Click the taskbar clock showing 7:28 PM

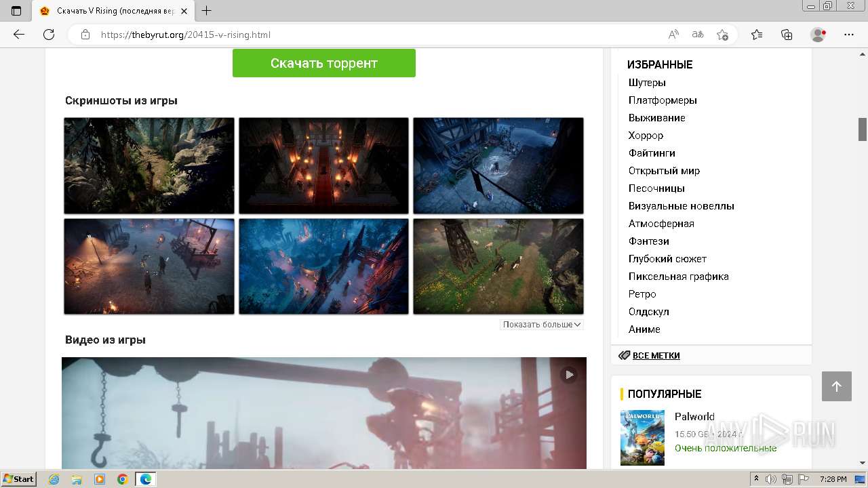[833, 479]
